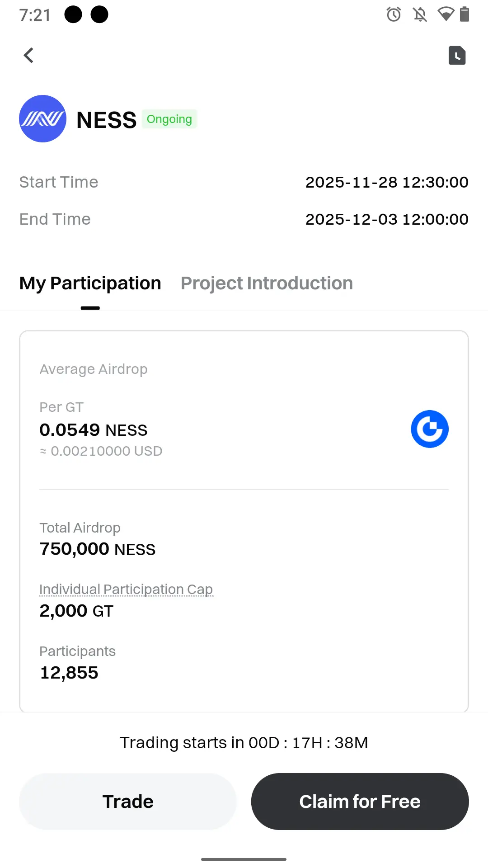
Task: Tap the muted notifications bell icon
Action: pyautogui.click(x=420, y=14)
